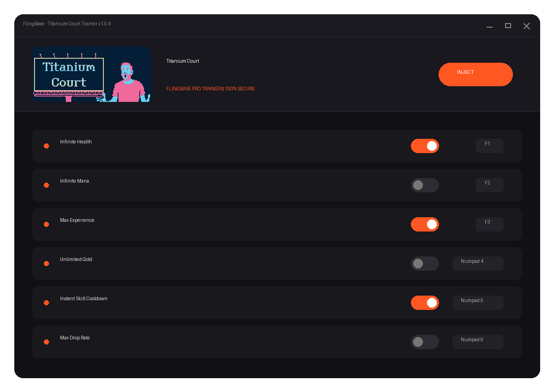Click orange status dot beside Infinite Health
Viewport: 554px width, 392px height.
tap(46, 146)
